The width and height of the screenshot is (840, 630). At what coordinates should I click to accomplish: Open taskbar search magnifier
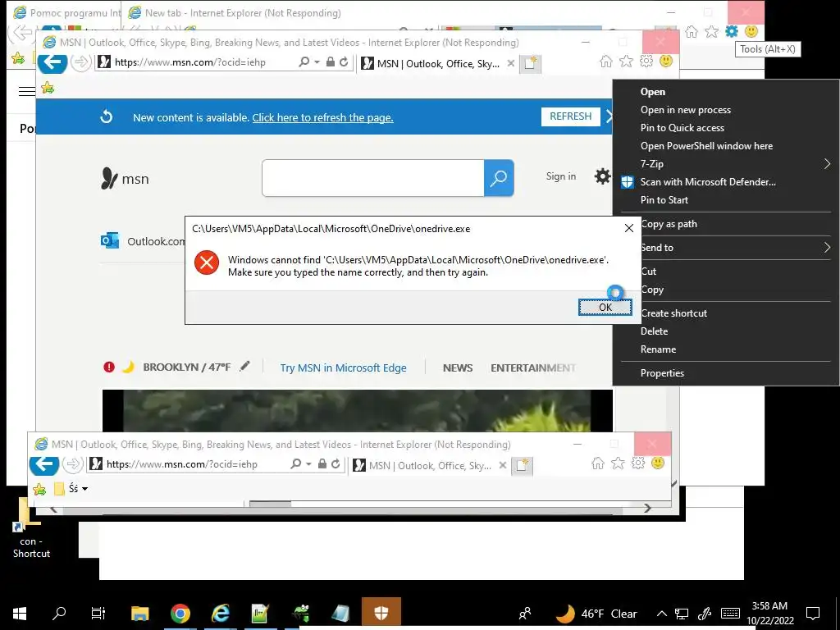59,614
